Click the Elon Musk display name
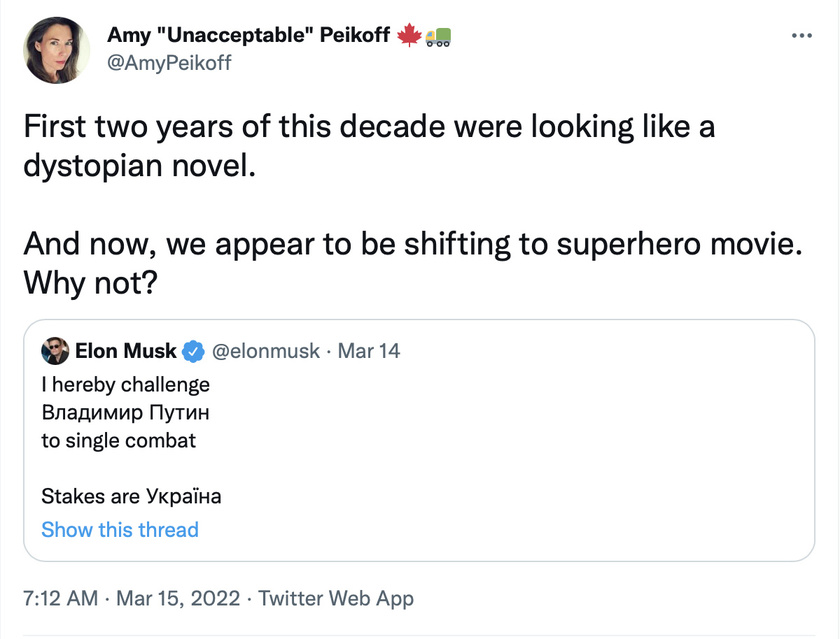This screenshot has height=639, width=840. [125, 351]
